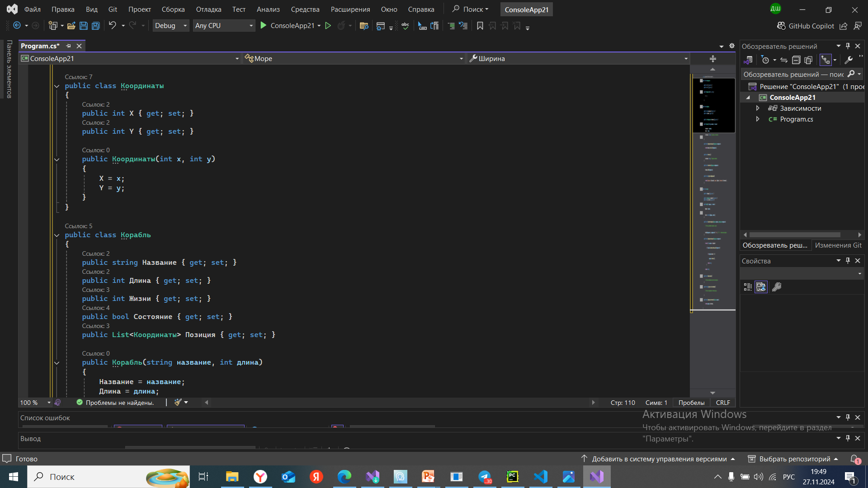Save Program.cs with the single floppy icon
This screenshot has width=868, height=488.
[x=84, y=26]
